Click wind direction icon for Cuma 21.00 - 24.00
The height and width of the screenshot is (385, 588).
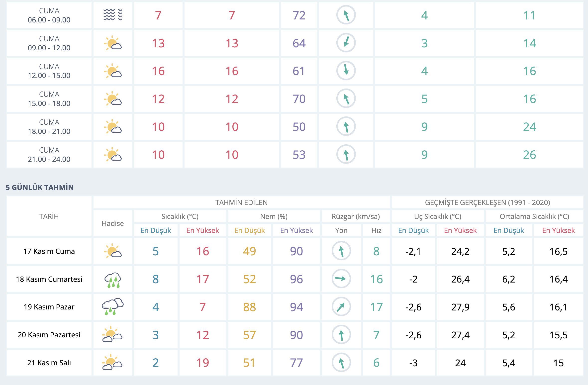(x=346, y=154)
